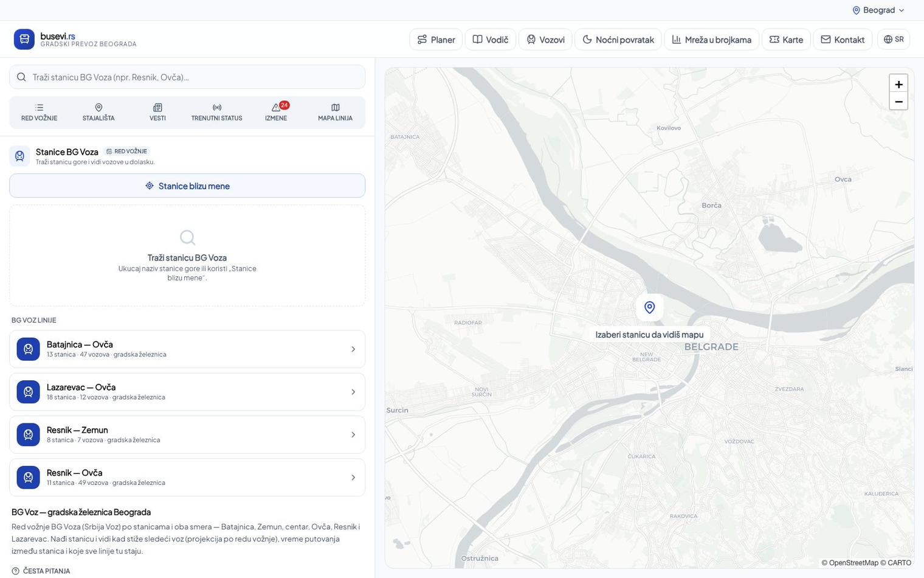Click the Planer route icon
This screenshot has height=578, width=924.
422,40
